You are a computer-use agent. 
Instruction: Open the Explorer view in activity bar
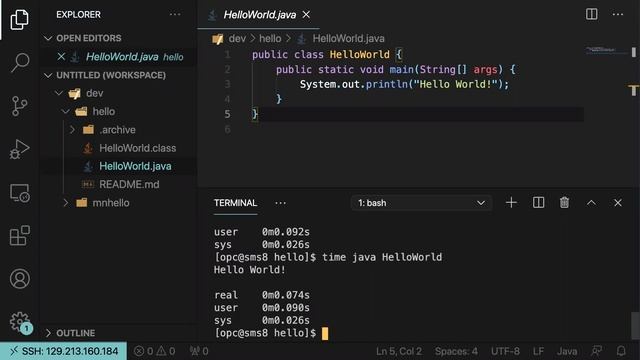[x=20, y=19]
